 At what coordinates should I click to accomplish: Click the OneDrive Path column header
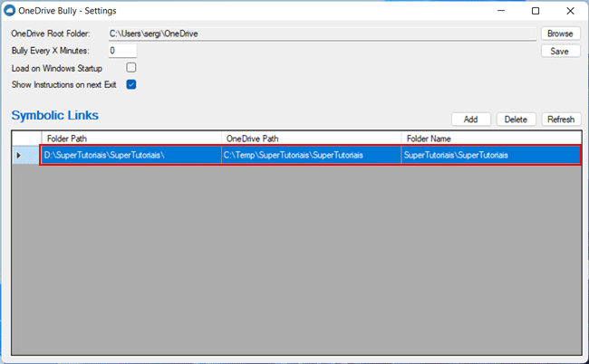[x=311, y=138]
